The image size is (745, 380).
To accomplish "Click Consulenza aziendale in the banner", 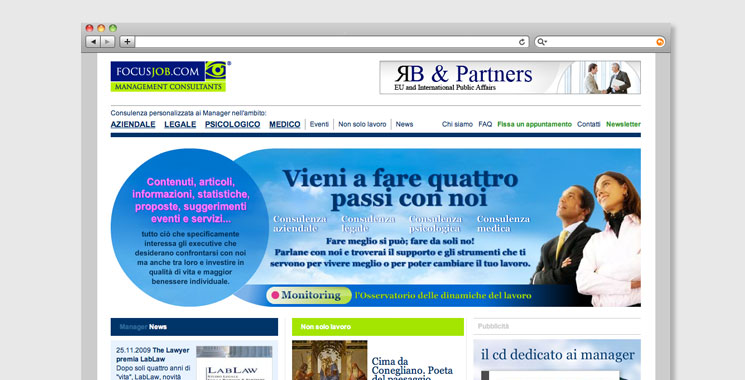I will 300,224.
